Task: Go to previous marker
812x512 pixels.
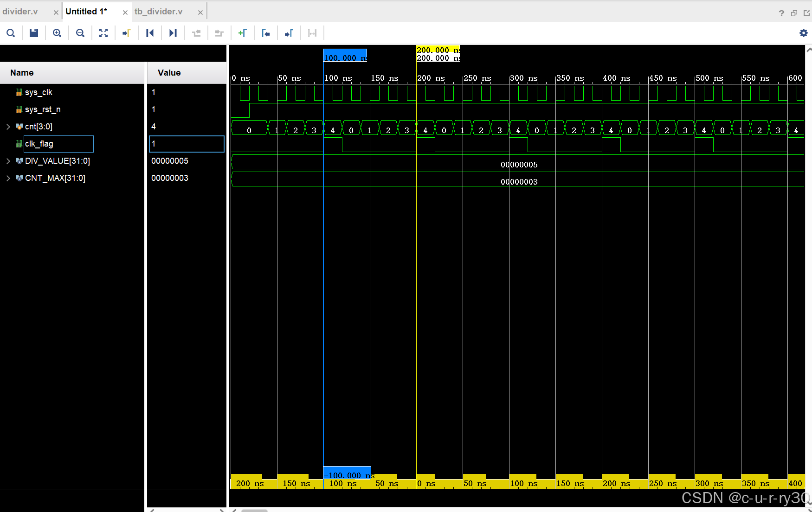Action: [265, 33]
